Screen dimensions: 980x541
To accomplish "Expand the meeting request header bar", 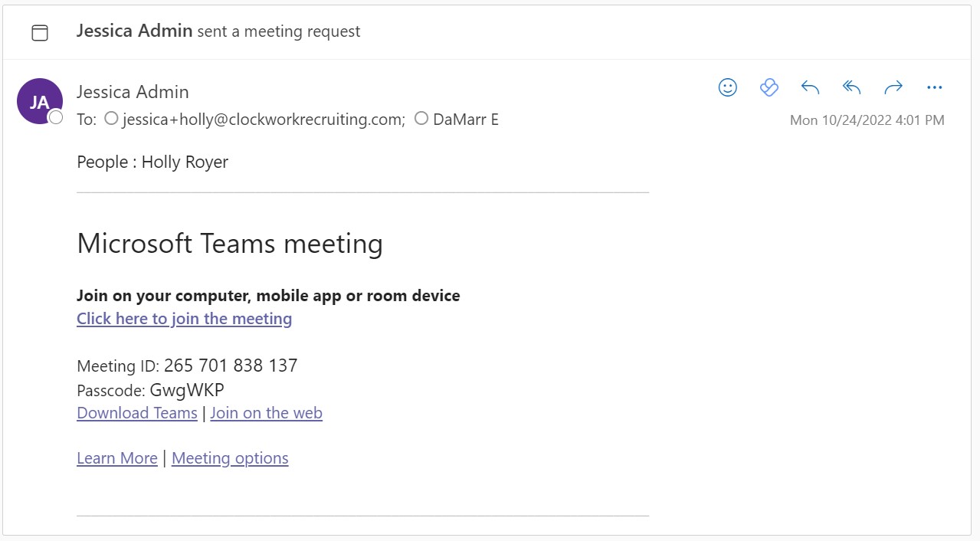I will tap(487, 32).
